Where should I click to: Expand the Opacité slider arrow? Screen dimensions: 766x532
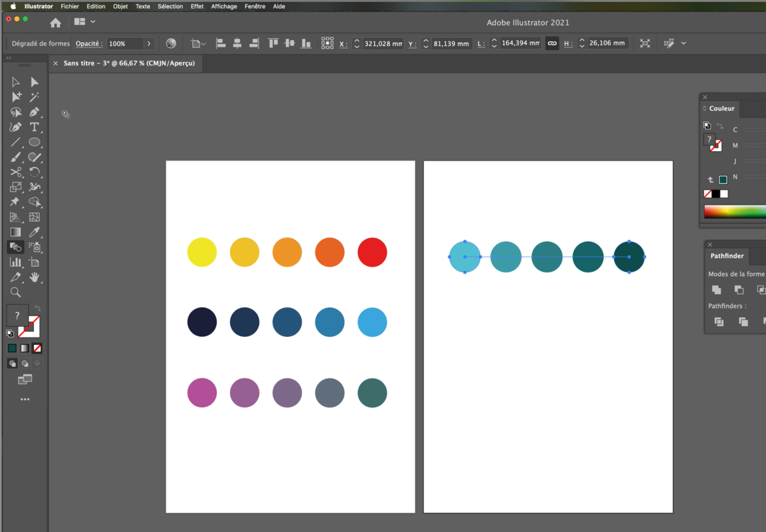[149, 43]
